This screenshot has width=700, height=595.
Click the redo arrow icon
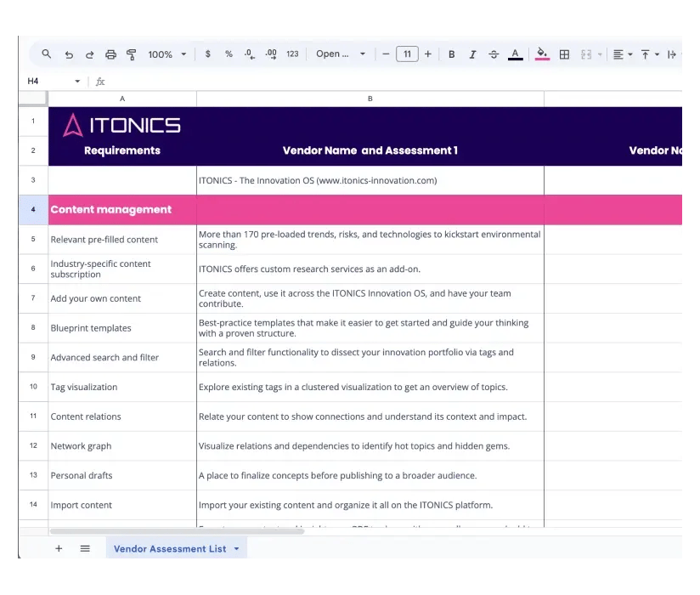(89, 54)
